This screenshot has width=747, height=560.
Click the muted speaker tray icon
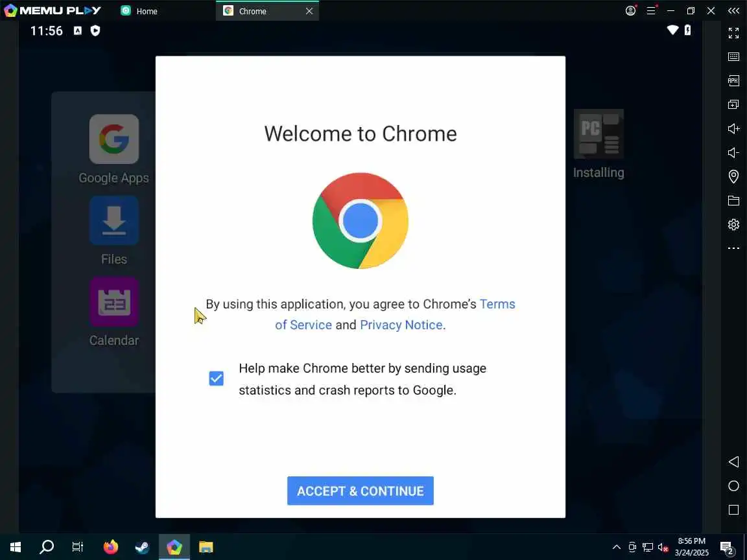pos(663,547)
